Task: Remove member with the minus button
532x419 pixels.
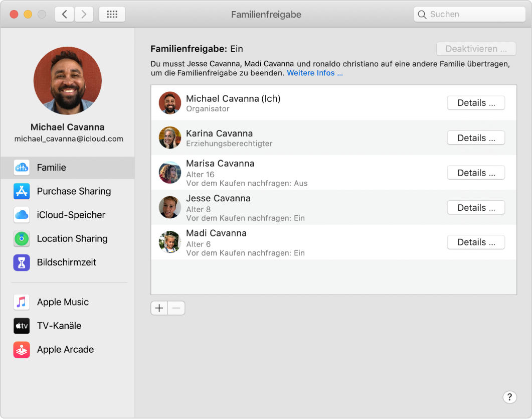Action: pos(176,308)
